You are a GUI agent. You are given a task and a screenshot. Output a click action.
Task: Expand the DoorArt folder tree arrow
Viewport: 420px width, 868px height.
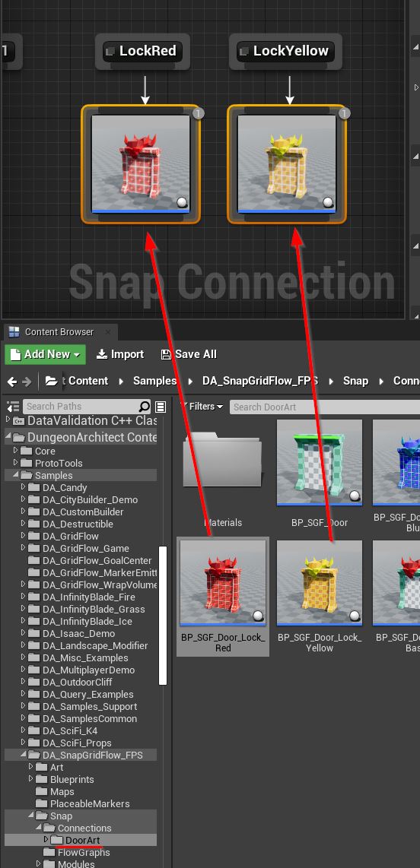click(46, 840)
